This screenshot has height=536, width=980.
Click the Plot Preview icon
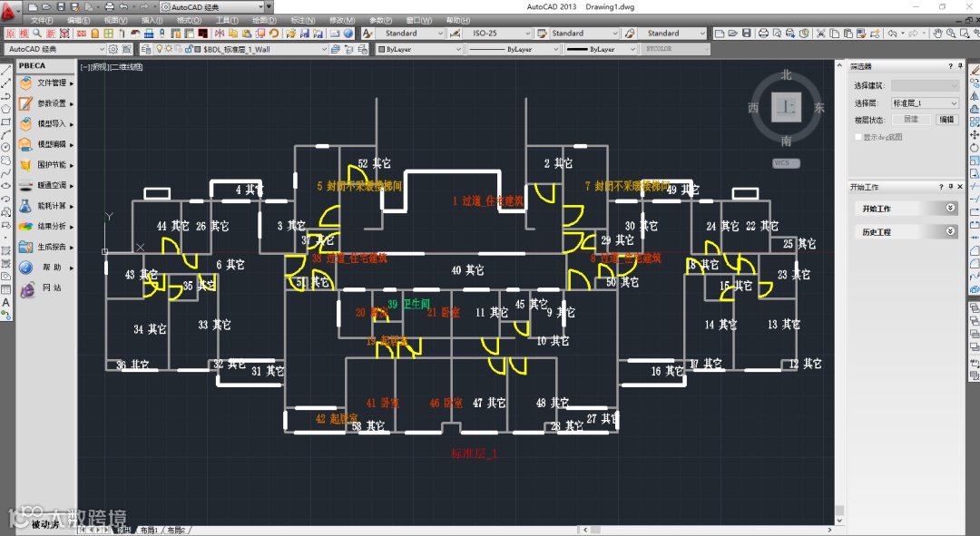tap(777, 34)
